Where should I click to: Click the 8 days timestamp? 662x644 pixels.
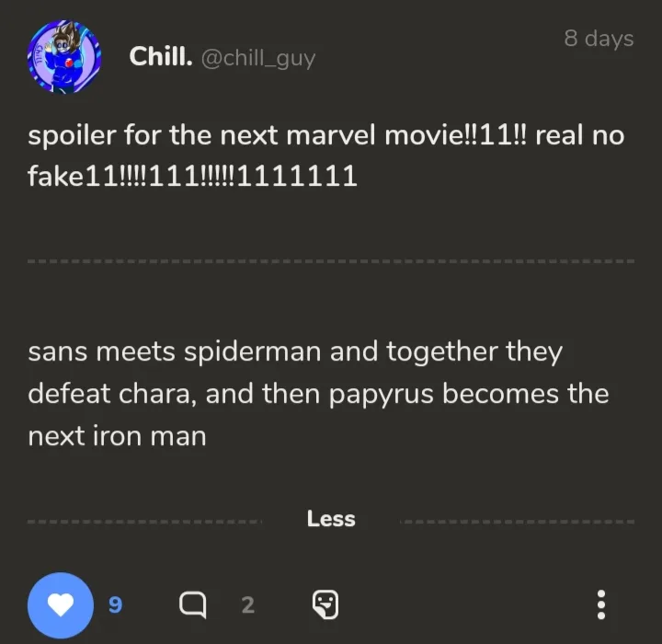(x=598, y=39)
